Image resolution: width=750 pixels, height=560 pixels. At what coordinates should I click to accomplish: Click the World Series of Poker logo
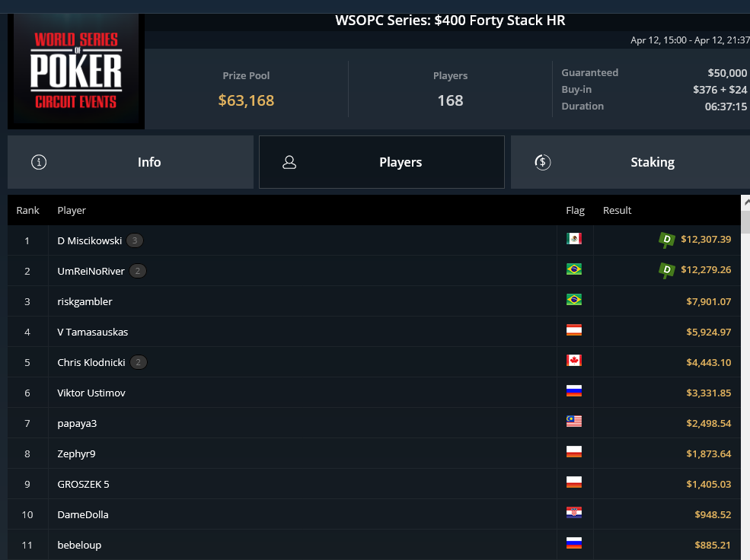pos(76,72)
